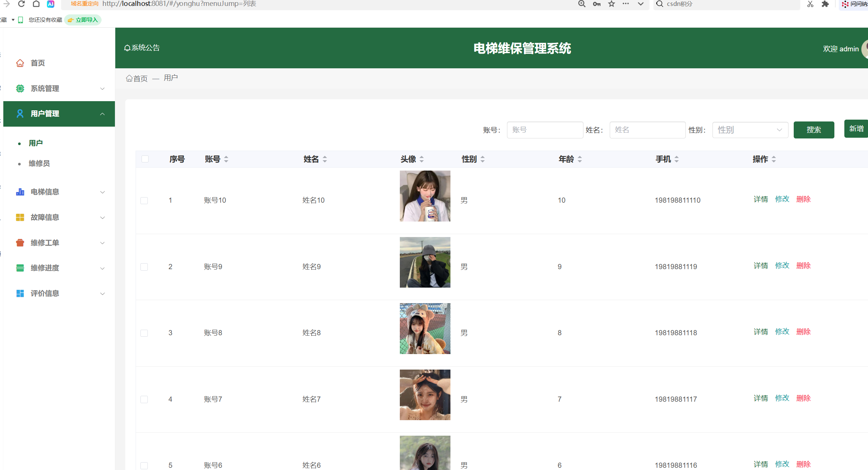Toggle the select-all checkbox in table header
Viewport: 868px width, 470px height.
(145, 159)
